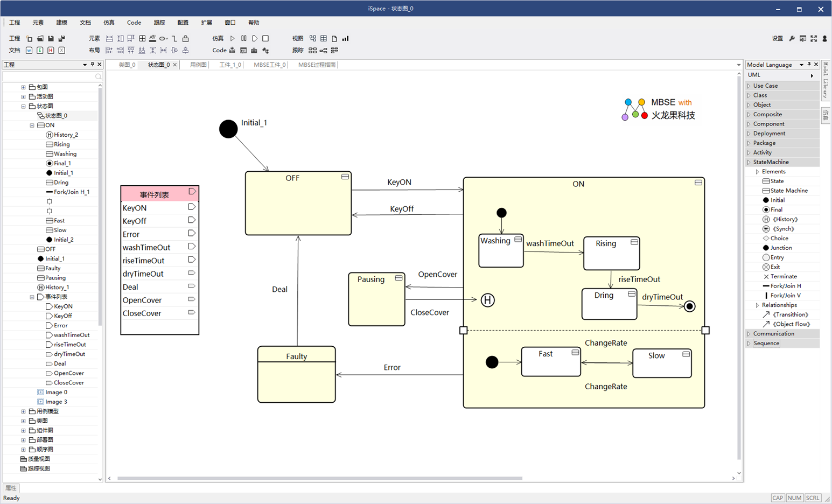Viewport: 832px width, 504px height.
Task: Click the user account icon
Action: [824, 39]
